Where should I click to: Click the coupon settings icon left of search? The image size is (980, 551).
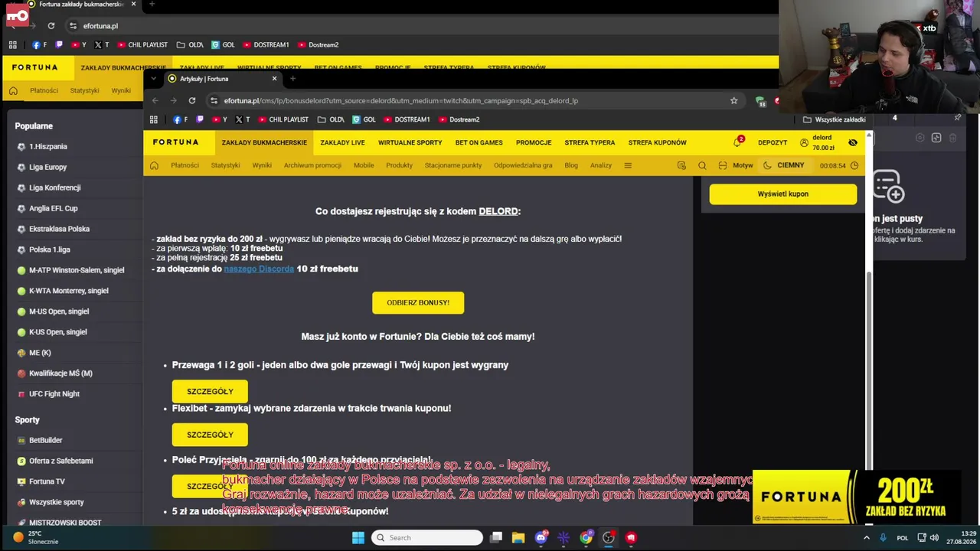[681, 165]
